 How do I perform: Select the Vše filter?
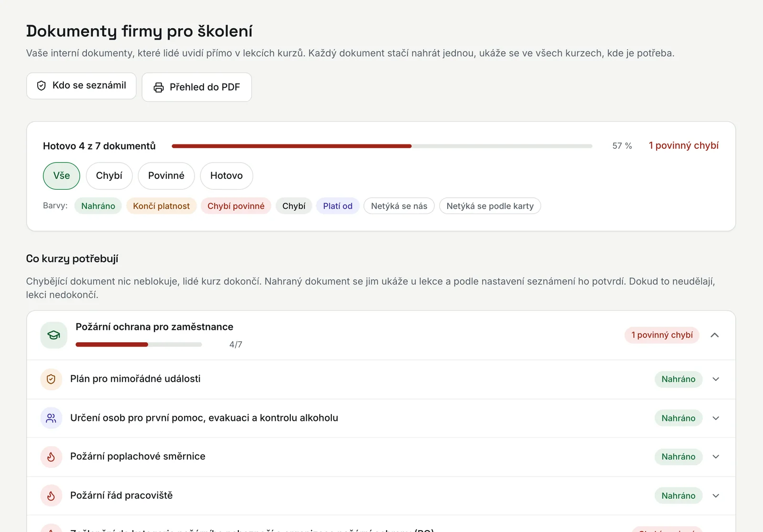point(62,176)
